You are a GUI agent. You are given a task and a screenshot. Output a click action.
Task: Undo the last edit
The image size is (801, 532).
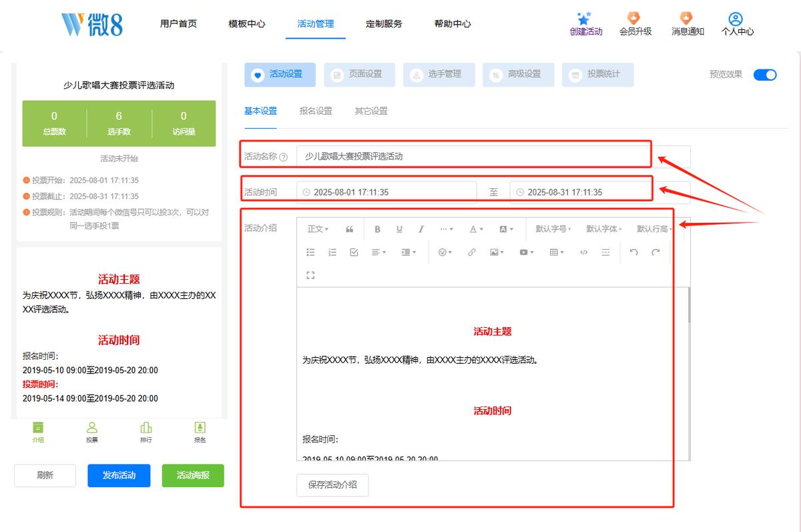pyautogui.click(x=633, y=252)
